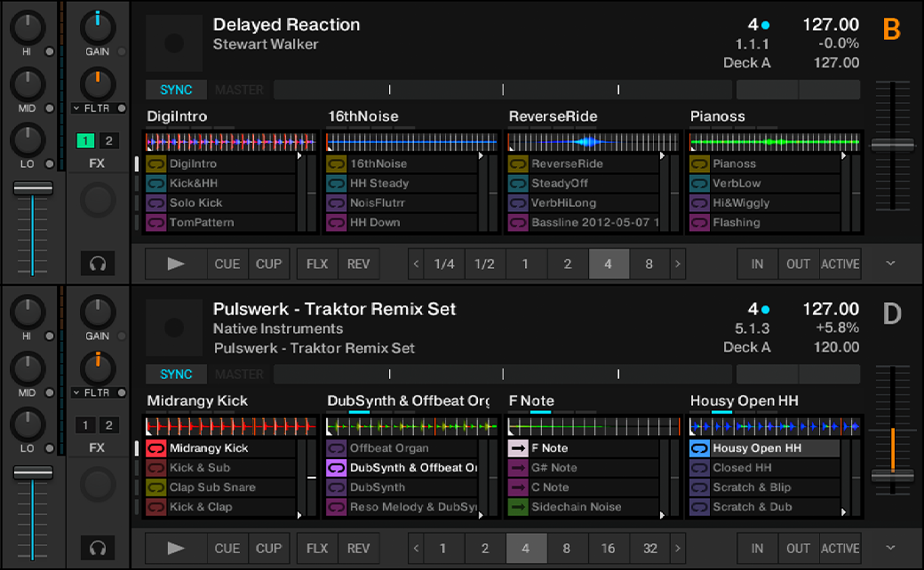Click the highlighted DubSynth & Offbeat purple icon
This screenshot has width=924, height=570.
(336, 468)
